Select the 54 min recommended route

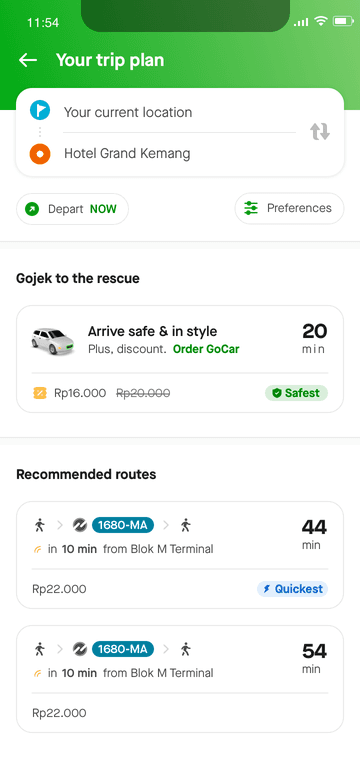click(180, 679)
